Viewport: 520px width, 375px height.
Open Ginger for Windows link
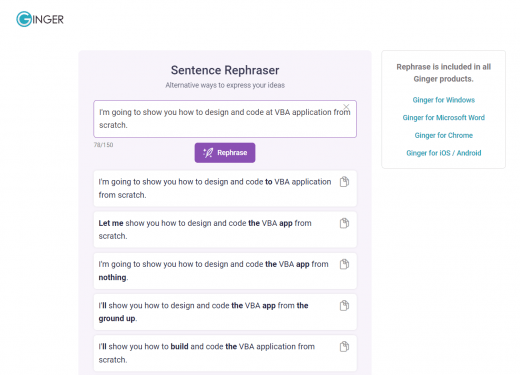pyautogui.click(x=444, y=100)
